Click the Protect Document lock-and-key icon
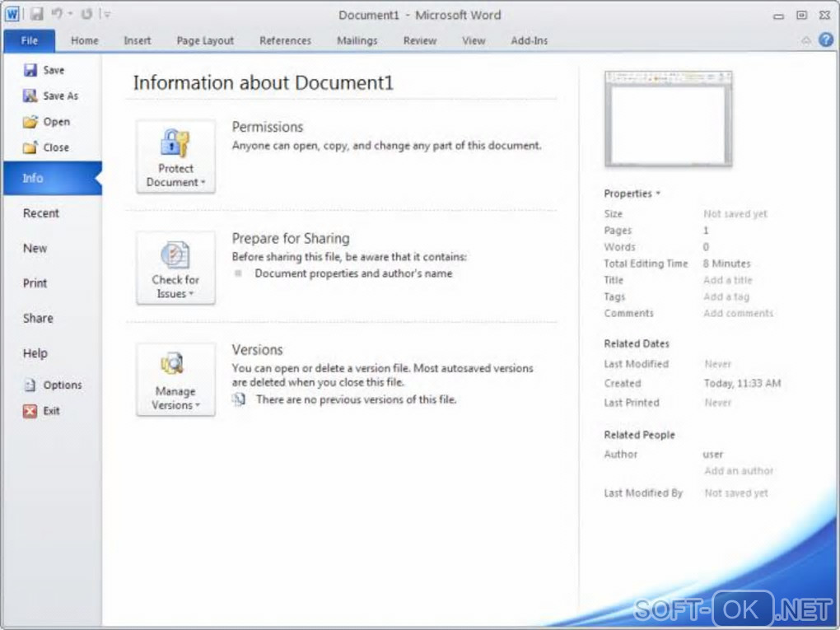Viewport: 840px width, 630px height. coord(175,142)
